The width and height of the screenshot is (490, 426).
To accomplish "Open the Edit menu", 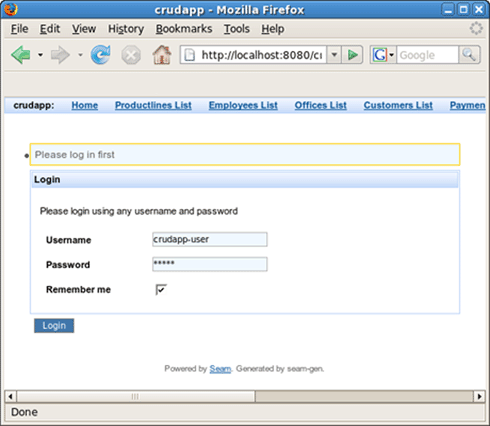I will click(50, 29).
